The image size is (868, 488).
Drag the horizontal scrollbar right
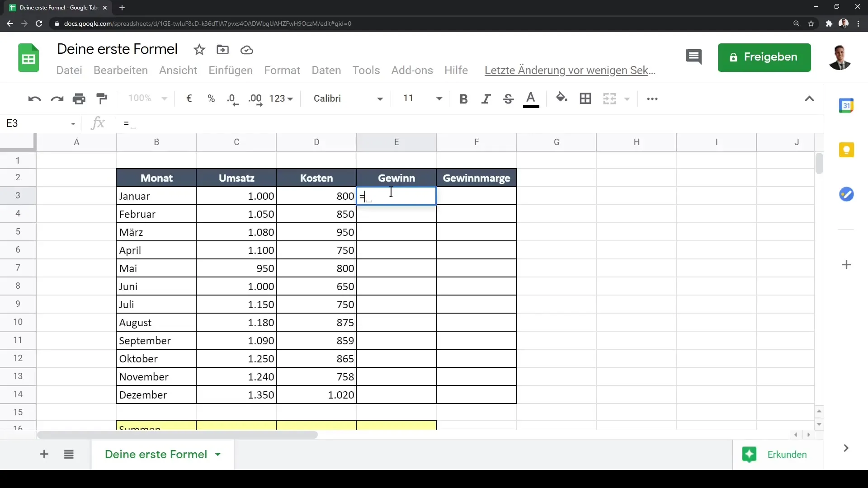[808, 434]
